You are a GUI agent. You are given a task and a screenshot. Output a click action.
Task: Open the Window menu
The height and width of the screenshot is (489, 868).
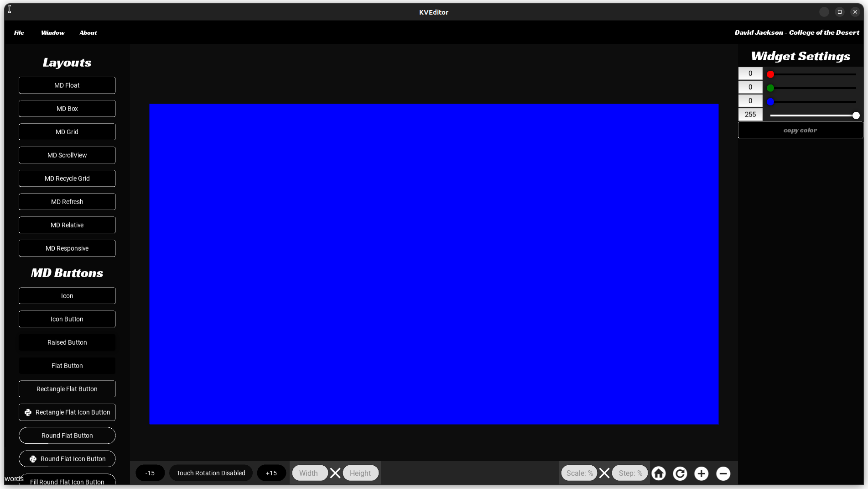tap(52, 32)
